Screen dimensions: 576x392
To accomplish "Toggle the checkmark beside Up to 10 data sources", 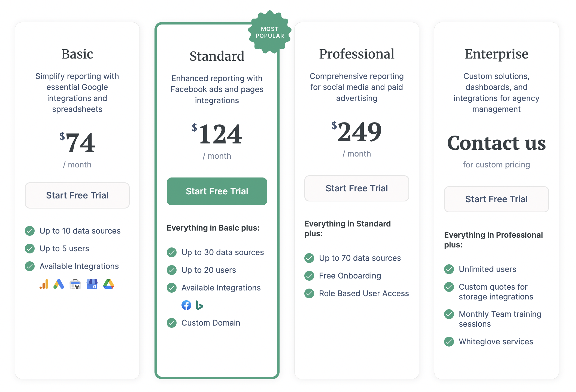I will 30,231.
